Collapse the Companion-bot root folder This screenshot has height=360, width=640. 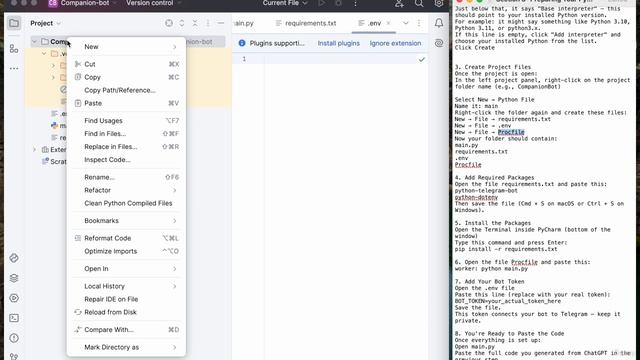tap(34, 42)
